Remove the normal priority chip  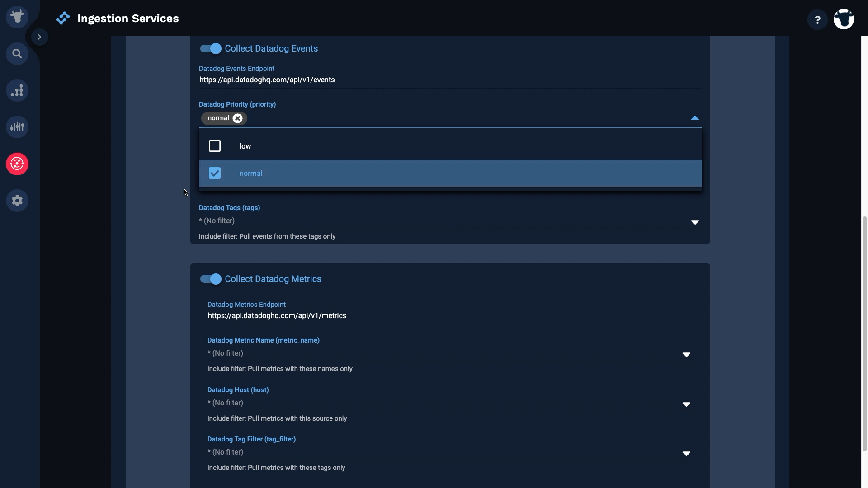tap(237, 118)
